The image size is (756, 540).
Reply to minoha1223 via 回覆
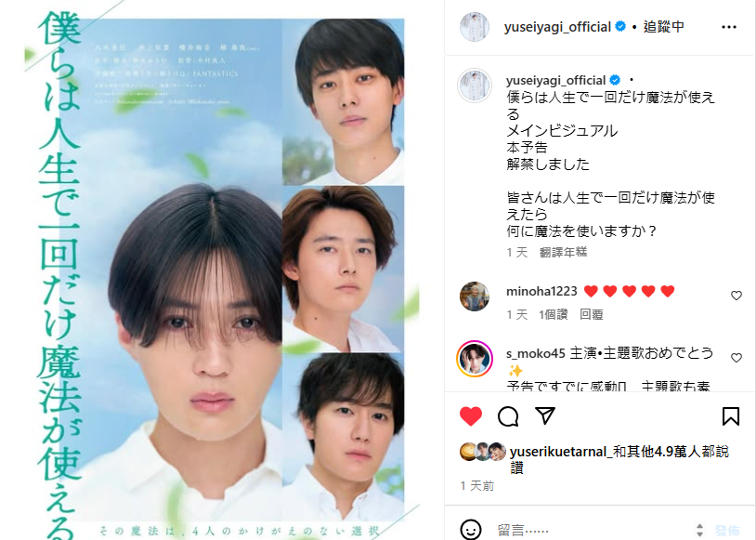pos(591,315)
